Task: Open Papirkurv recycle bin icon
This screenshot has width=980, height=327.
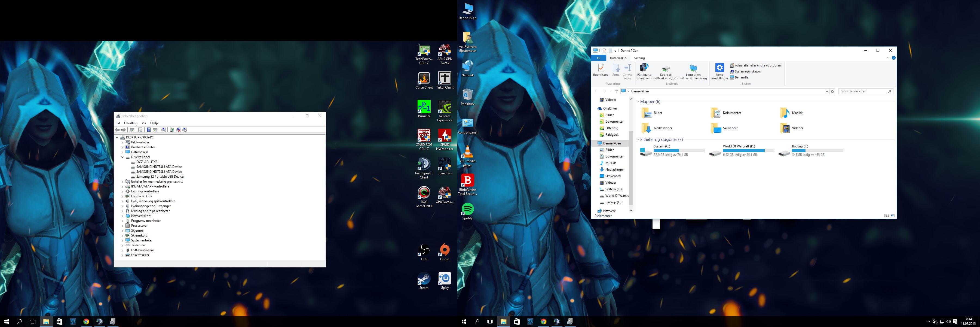Action: (468, 97)
